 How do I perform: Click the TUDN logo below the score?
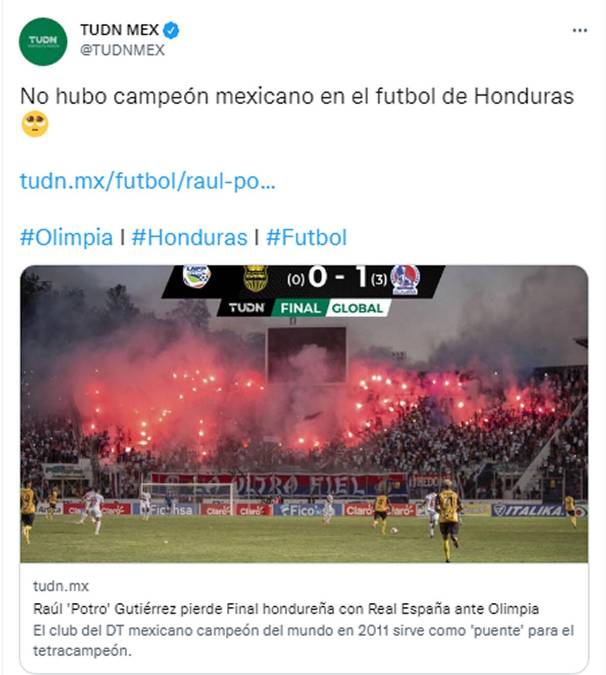[x=246, y=308]
